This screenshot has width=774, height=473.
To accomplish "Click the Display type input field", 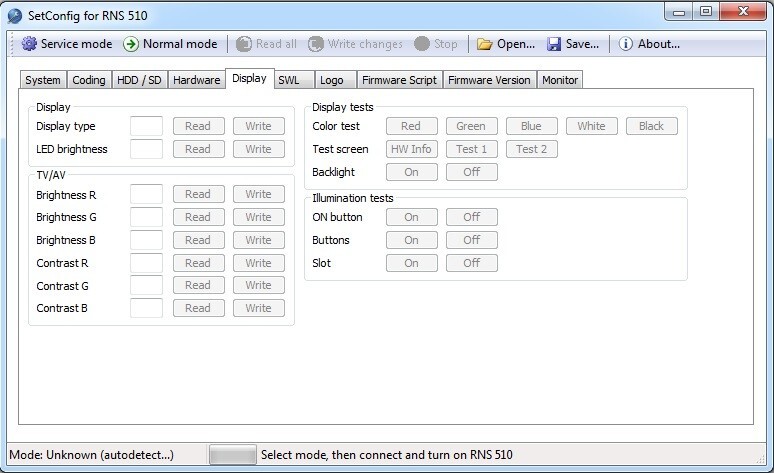I will pyautogui.click(x=147, y=126).
